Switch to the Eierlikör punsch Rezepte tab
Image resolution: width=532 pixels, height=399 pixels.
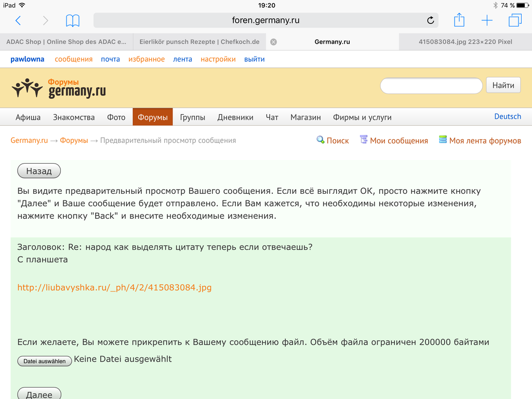[199, 42]
